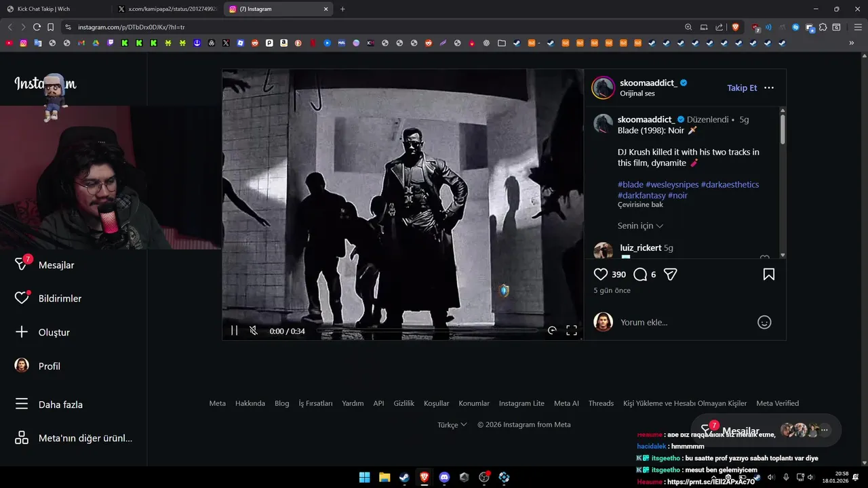This screenshot has width=868, height=488.
Task: Click the instagram.com address bar URL
Action: [x=131, y=27]
